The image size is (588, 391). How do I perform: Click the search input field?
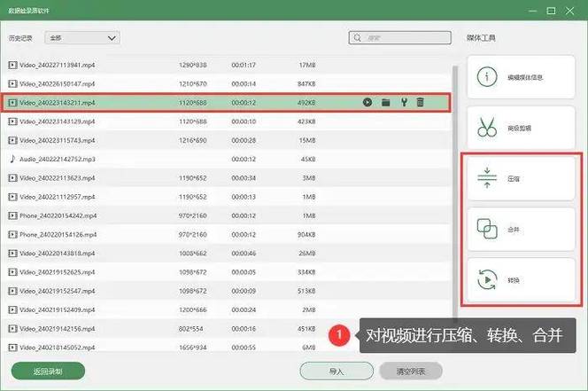pyautogui.click(x=399, y=38)
